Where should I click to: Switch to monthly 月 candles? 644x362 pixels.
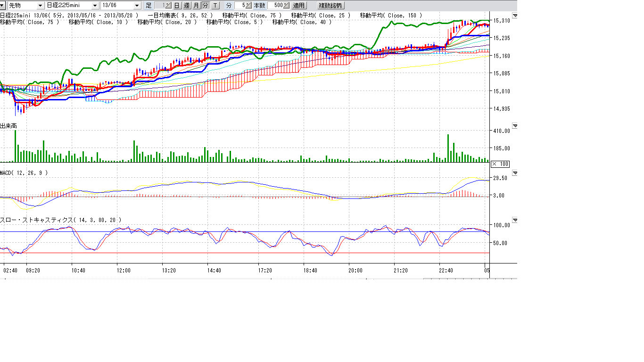(196, 6)
